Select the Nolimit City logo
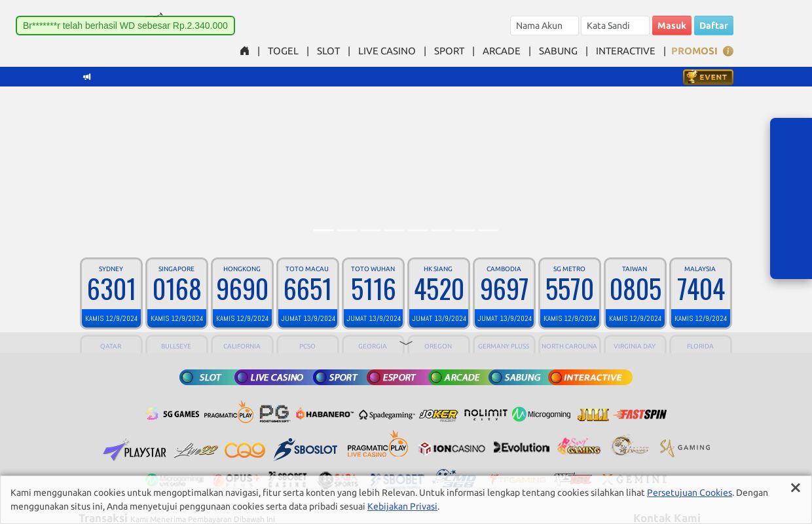 pos(486,414)
